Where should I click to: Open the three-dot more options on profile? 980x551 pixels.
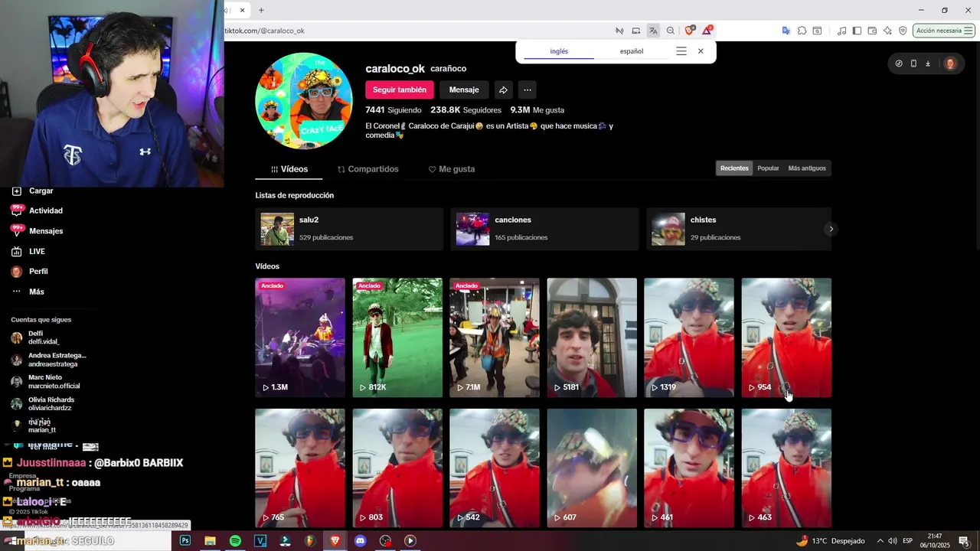point(528,90)
